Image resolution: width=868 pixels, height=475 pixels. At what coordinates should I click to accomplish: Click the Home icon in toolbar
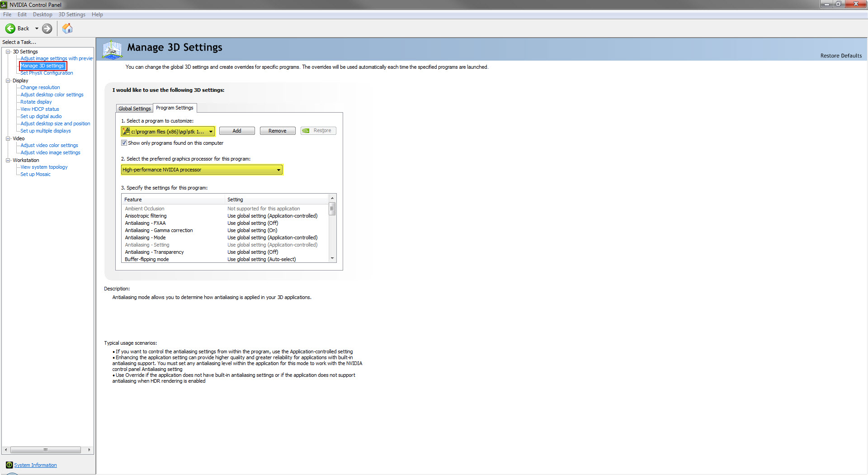(67, 28)
